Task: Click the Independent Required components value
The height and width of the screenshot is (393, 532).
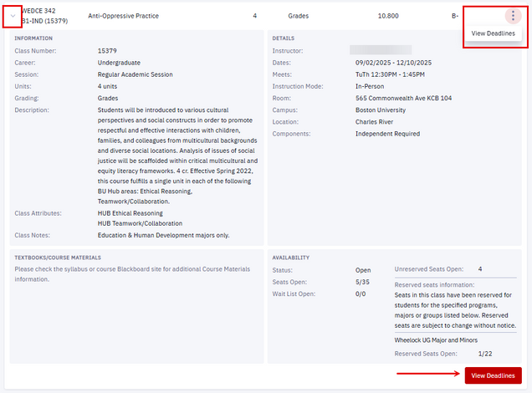Action: [387, 134]
